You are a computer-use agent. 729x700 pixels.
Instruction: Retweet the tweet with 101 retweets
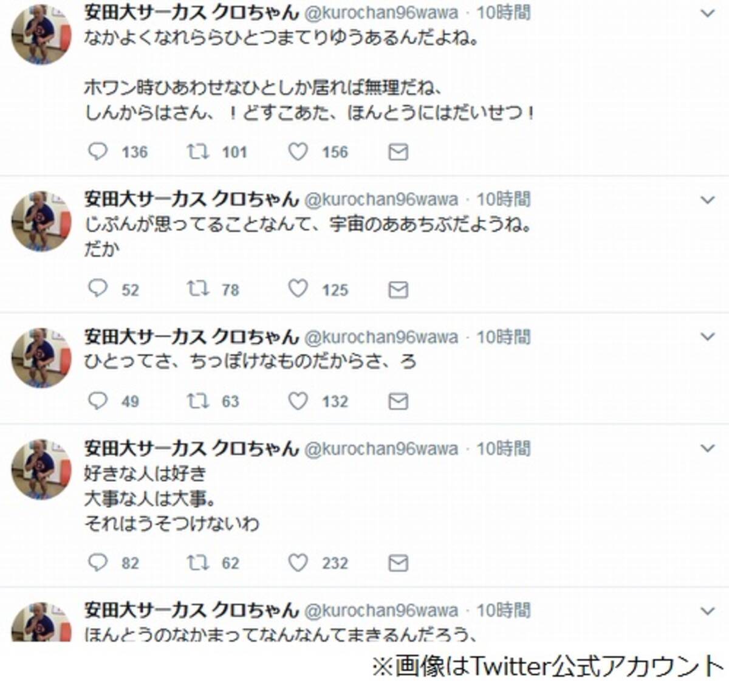click(198, 151)
